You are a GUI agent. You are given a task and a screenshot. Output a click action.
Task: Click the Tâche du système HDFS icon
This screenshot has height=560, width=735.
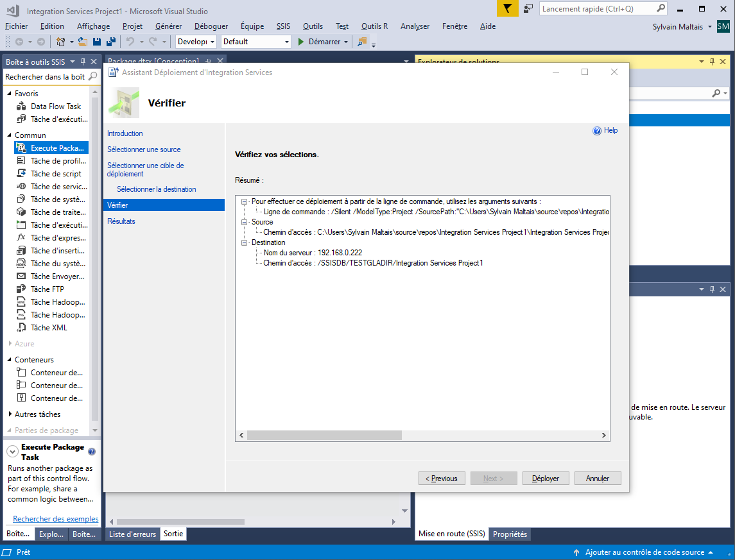click(x=21, y=263)
